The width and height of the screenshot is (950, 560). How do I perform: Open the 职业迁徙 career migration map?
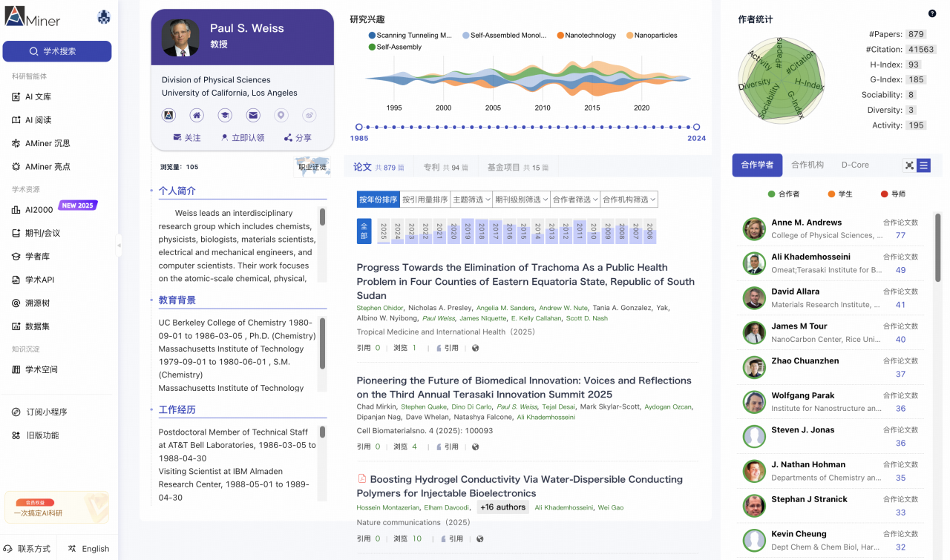[x=312, y=167]
